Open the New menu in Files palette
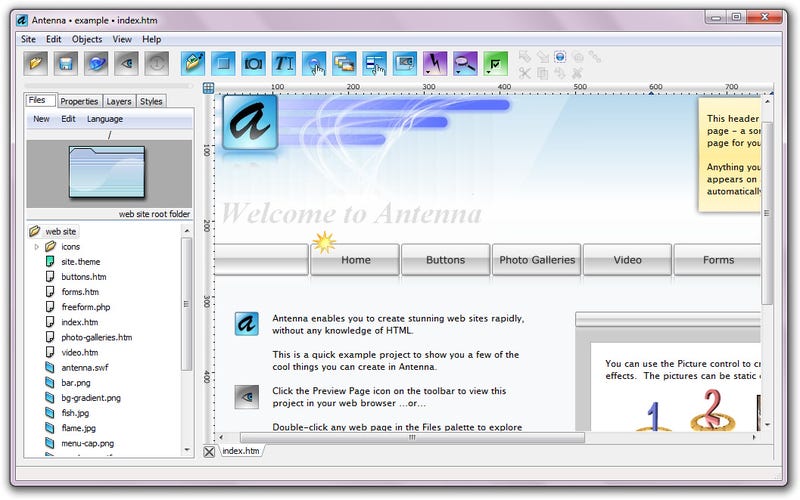This screenshot has height=500, width=800. tap(41, 119)
